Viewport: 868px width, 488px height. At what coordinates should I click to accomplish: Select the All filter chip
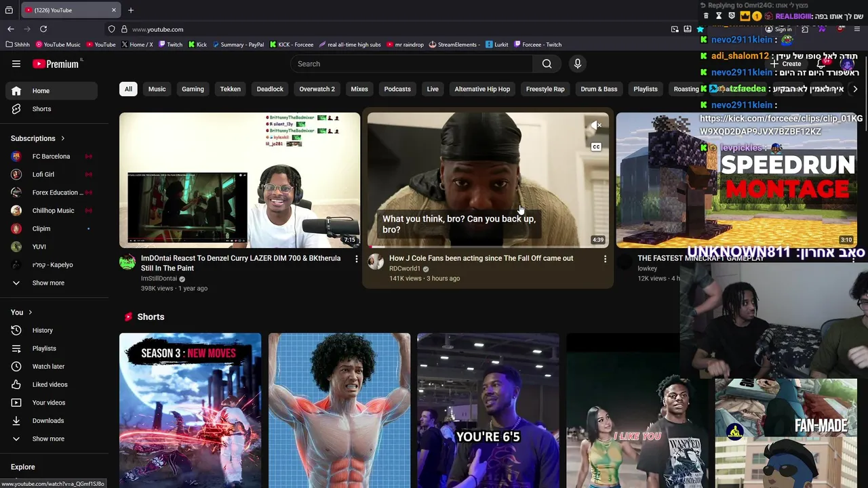tap(128, 89)
